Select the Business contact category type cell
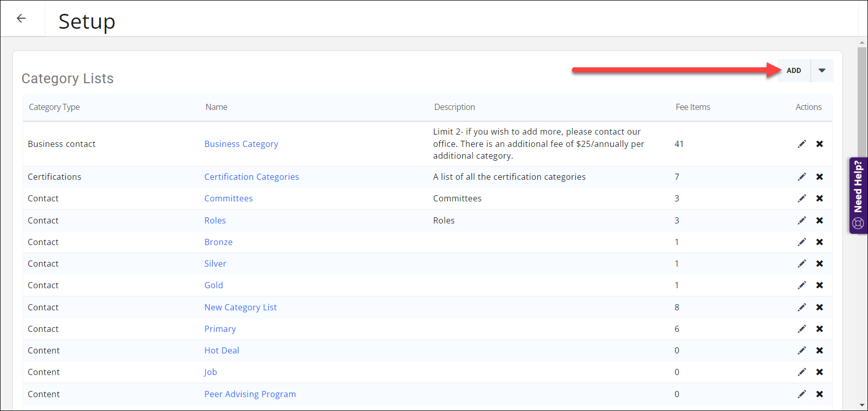 pyautogui.click(x=62, y=144)
